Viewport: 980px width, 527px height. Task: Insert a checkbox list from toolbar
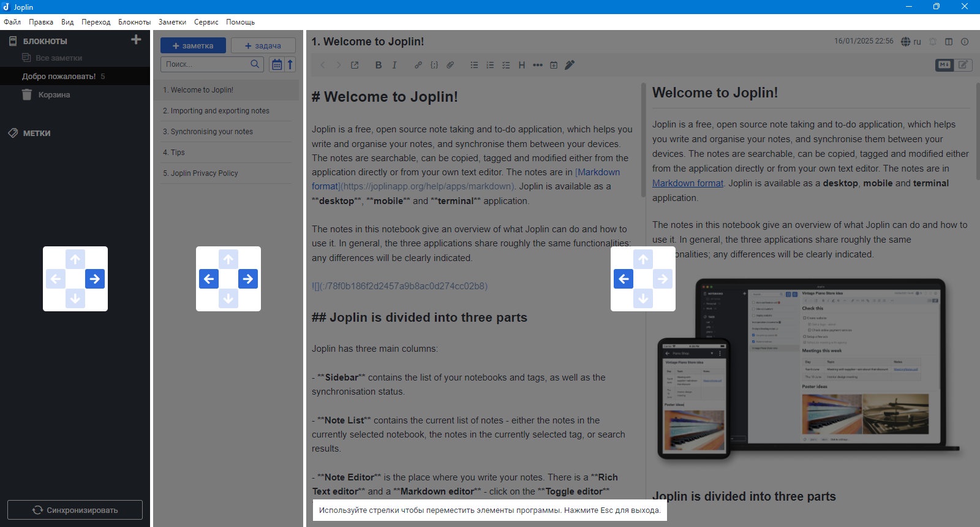[506, 65]
